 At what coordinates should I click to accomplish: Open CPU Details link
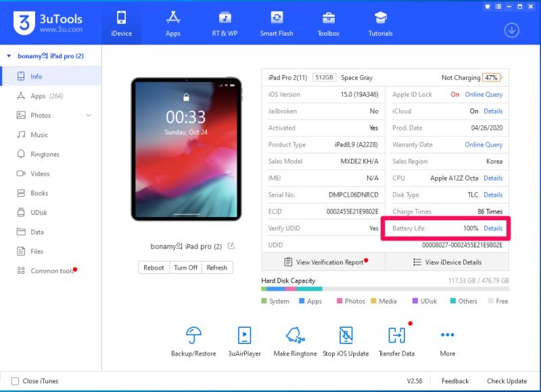point(493,178)
